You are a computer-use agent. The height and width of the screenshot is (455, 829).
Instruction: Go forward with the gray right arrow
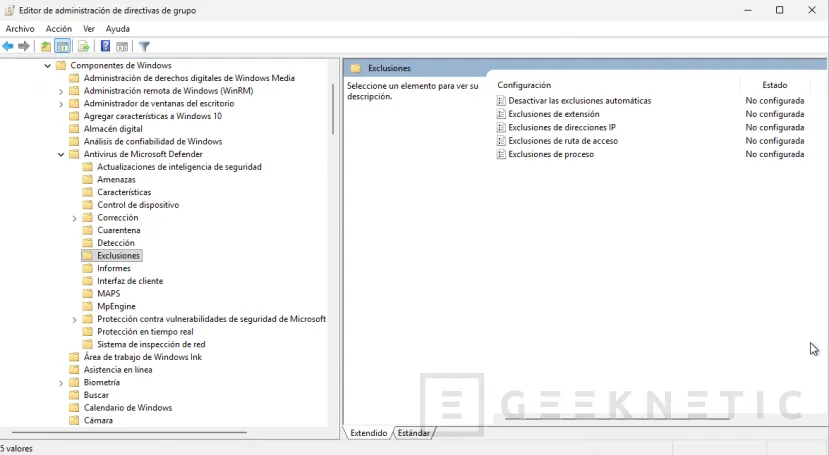(24, 47)
